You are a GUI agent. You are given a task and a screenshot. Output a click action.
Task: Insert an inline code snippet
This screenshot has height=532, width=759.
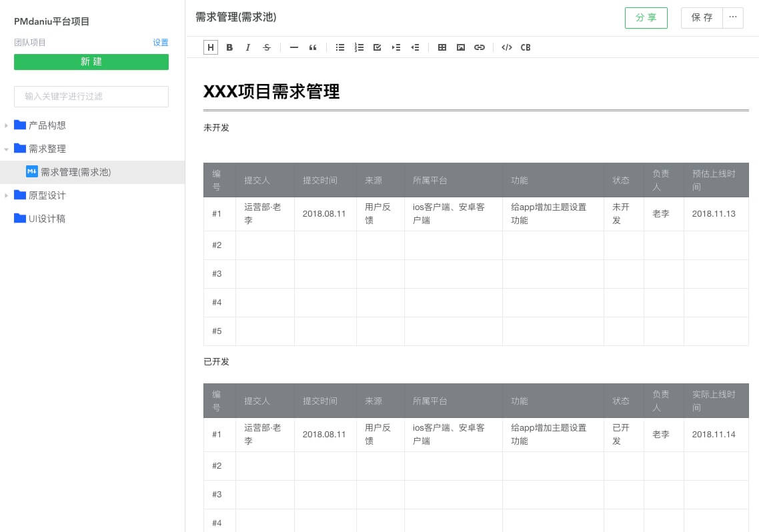[507, 47]
